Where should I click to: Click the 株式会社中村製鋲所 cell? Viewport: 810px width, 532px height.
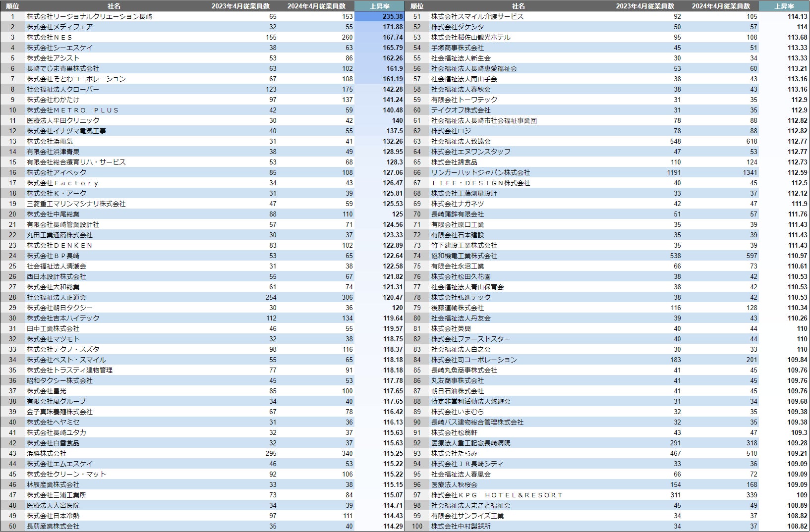[461, 526]
